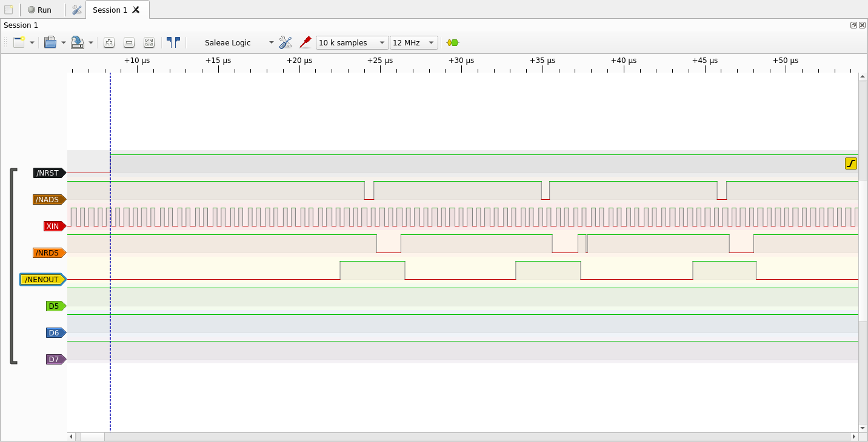The height and width of the screenshot is (442, 868).
Task: Open the new session icon in top bar
Action: 8,10
